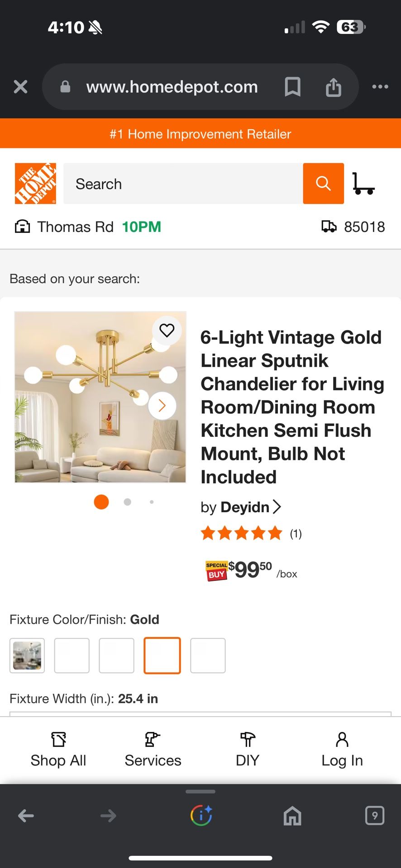The height and width of the screenshot is (868, 401).
Task: Expand the Deyidn brand chevron
Action: 277,507
